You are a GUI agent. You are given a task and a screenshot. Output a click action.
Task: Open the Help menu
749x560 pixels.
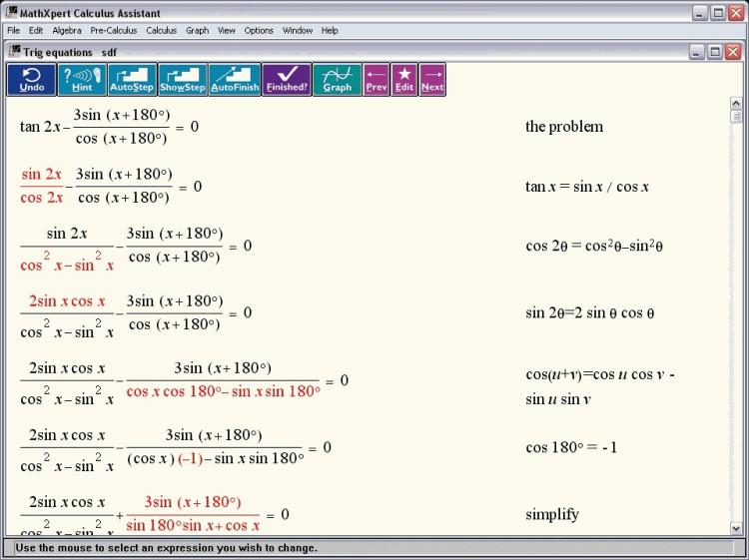click(330, 31)
